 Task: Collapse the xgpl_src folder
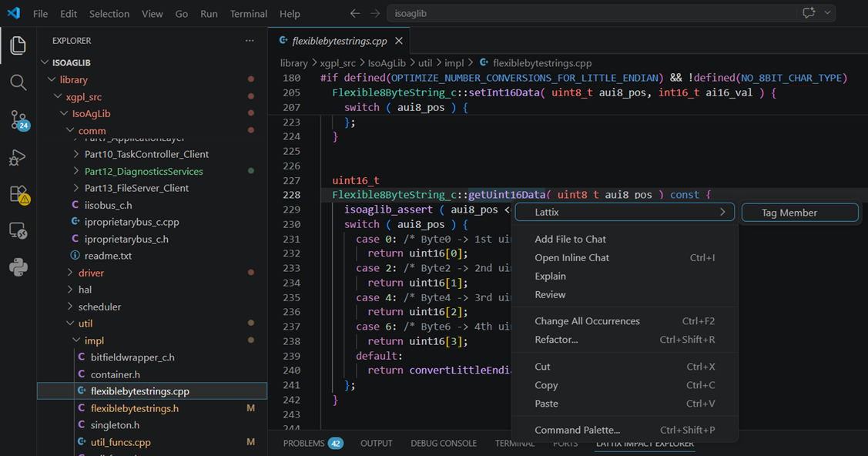click(58, 96)
